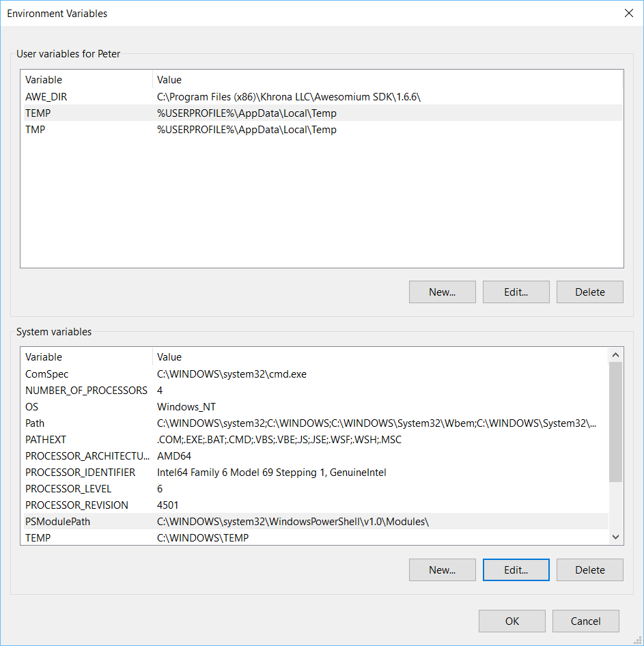Select the NUMBER_OF_PROCESSORS row
This screenshot has height=646, width=644.
pos(86,391)
